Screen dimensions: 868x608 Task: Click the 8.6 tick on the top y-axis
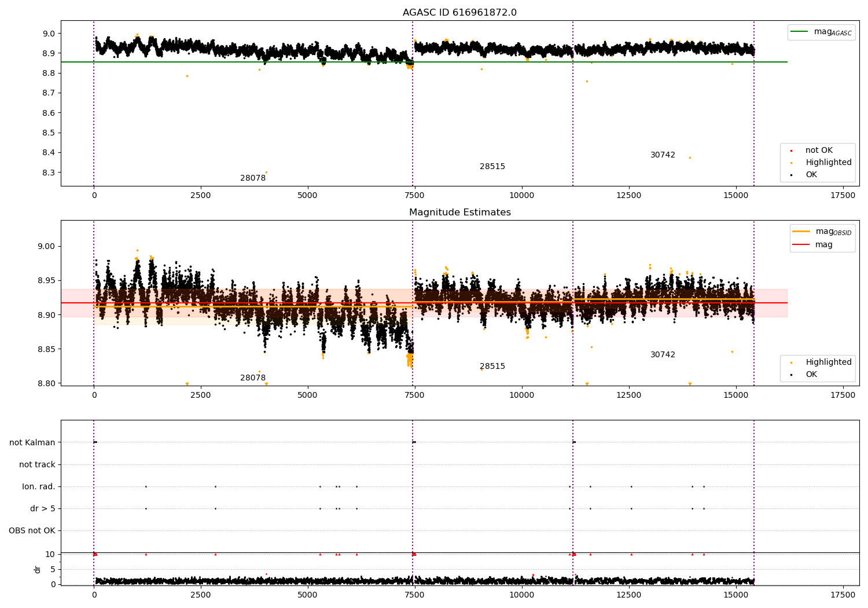[49, 113]
